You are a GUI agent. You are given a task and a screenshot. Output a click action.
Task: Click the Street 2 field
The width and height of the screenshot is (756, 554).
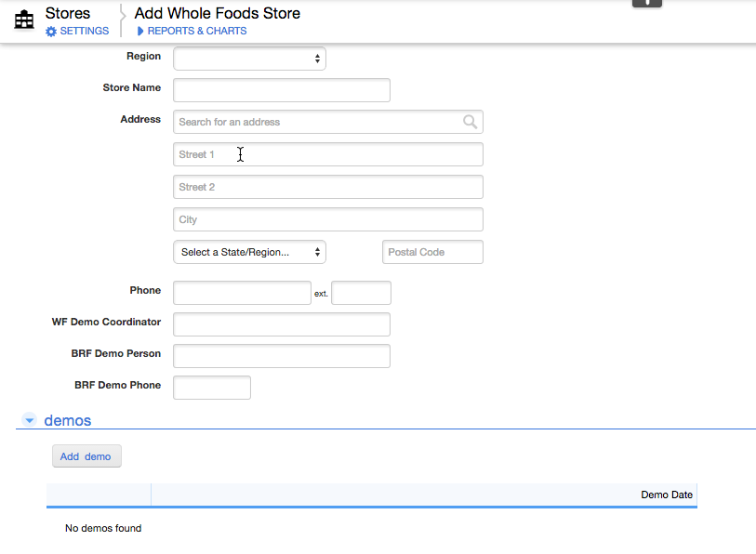click(x=328, y=187)
